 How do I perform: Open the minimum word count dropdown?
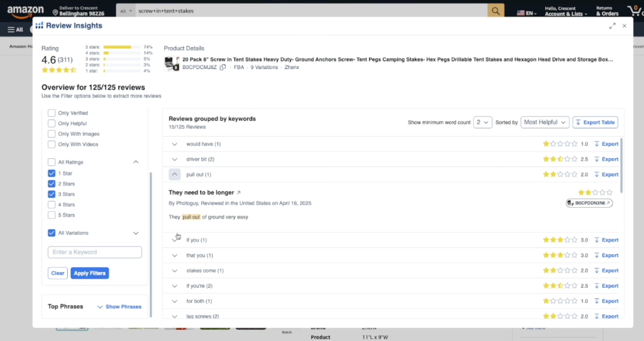coord(483,122)
